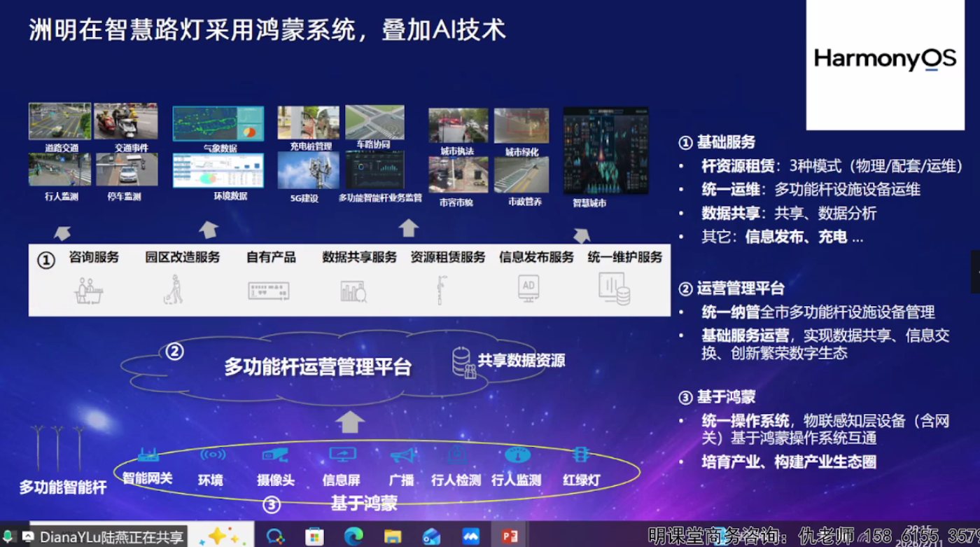Select the AD icon under 信息发布服务
This screenshot has height=547, width=980.
pyautogui.click(x=527, y=288)
